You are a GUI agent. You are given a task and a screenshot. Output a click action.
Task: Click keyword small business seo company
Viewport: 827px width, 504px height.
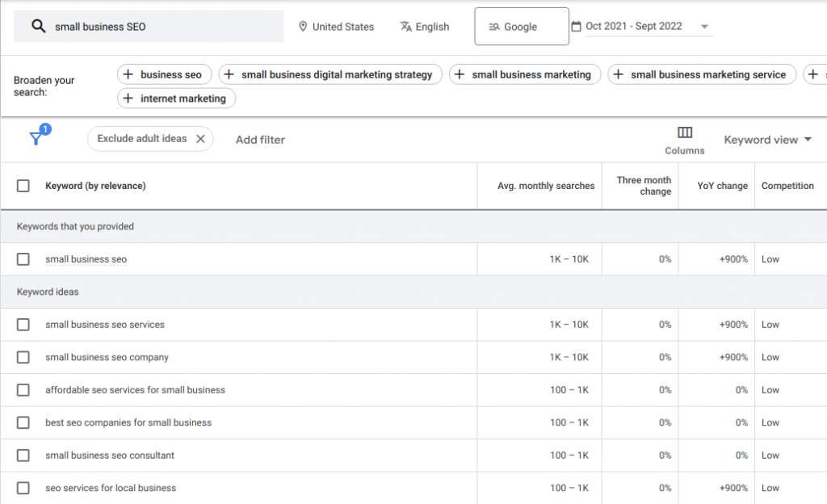pos(107,357)
